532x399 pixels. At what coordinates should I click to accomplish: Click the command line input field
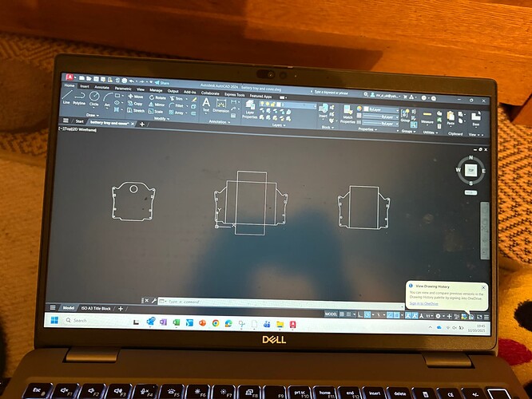pyautogui.click(x=200, y=301)
